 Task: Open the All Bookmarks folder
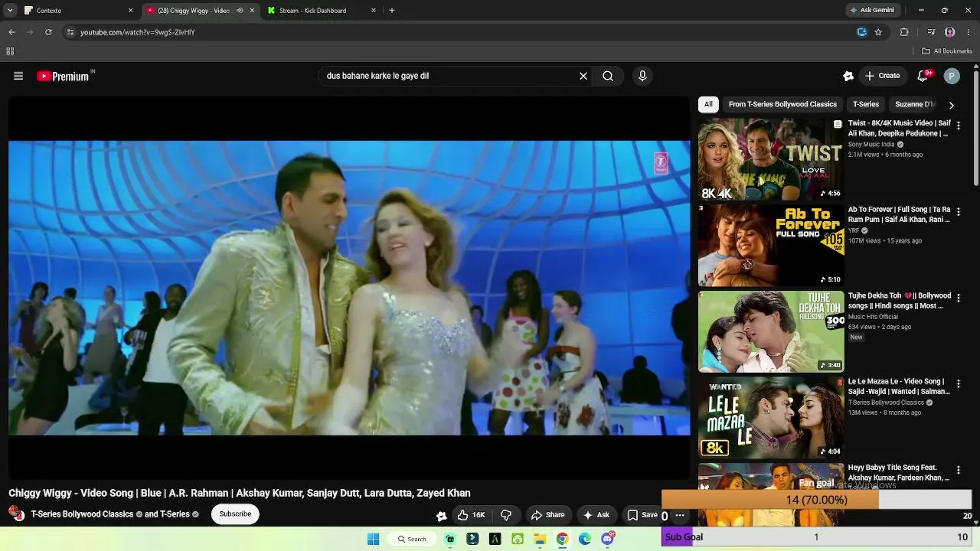947,51
